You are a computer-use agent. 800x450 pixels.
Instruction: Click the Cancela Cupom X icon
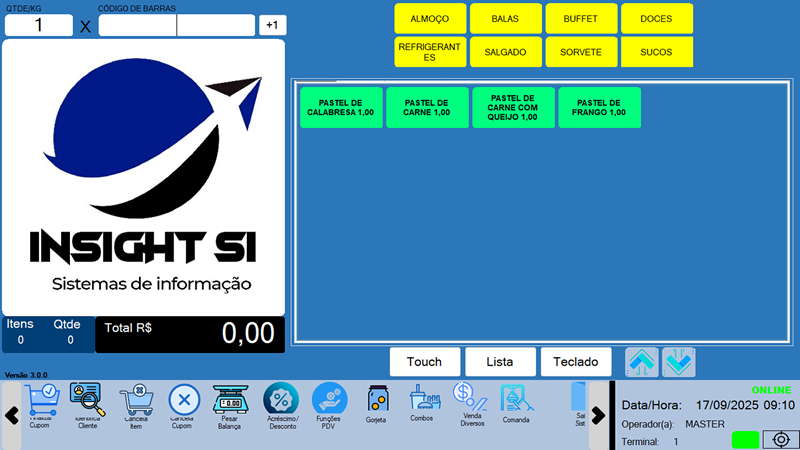(x=183, y=402)
